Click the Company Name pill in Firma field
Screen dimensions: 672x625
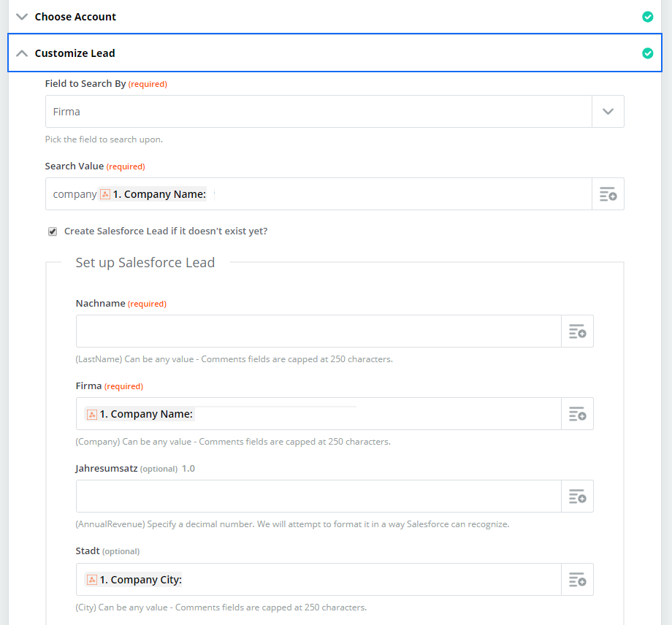click(x=140, y=414)
